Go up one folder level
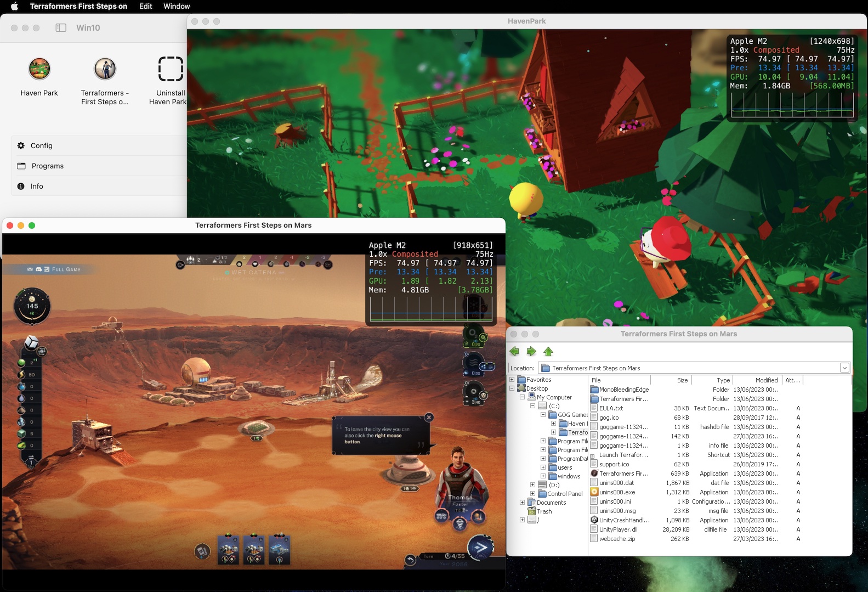 (x=548, y=352)
